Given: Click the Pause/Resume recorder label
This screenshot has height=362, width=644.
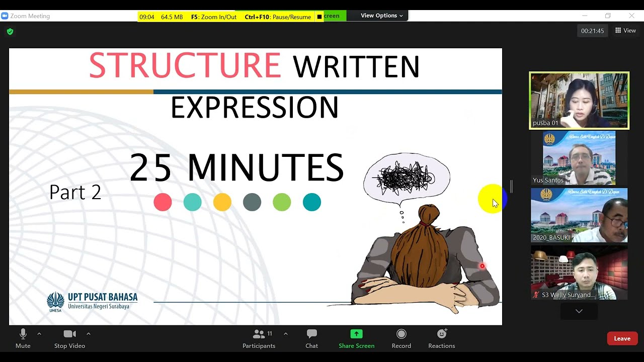Looking at the screenshot, I should (x=278, y=17).
